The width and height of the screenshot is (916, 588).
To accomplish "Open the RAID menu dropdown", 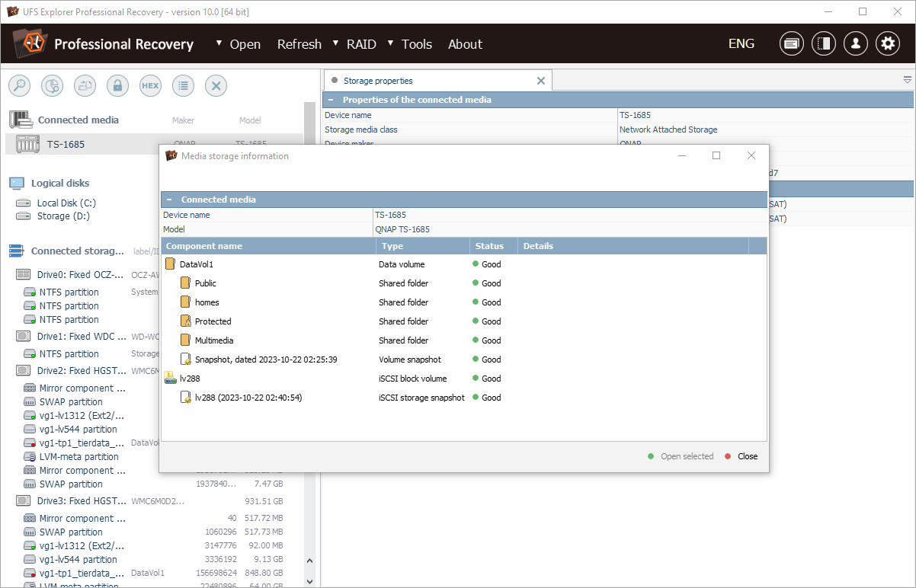I will pos(354,44).
